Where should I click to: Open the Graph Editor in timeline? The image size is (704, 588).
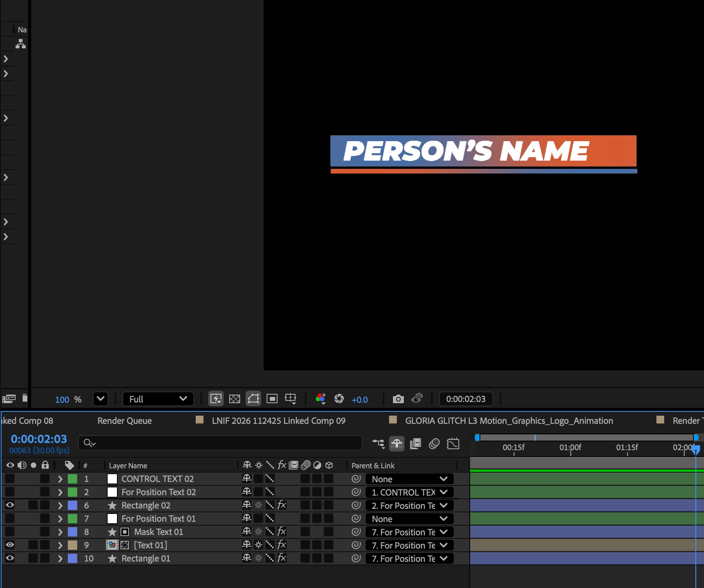coord(453,444)
